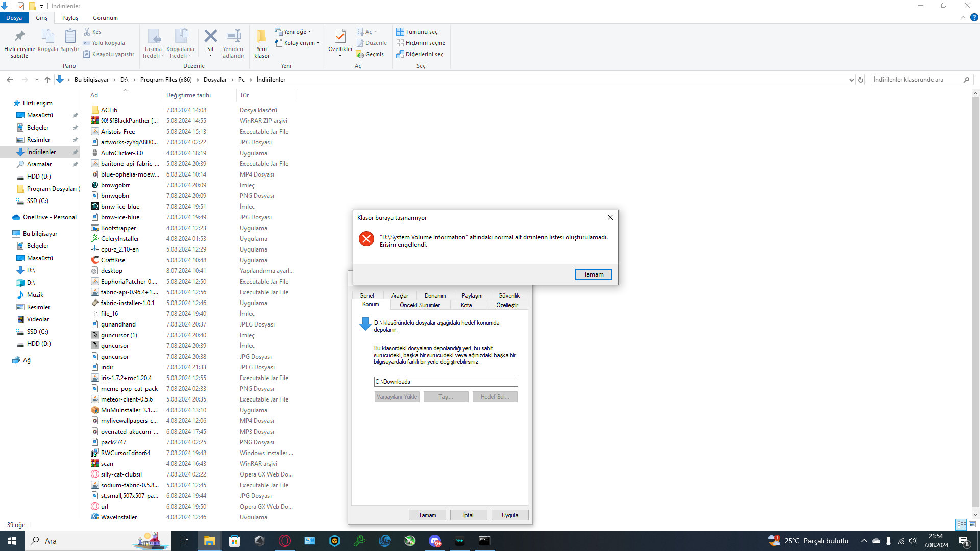Open the address bar history dropdown arrow
The image size is (980, 551).
(851, 80)
